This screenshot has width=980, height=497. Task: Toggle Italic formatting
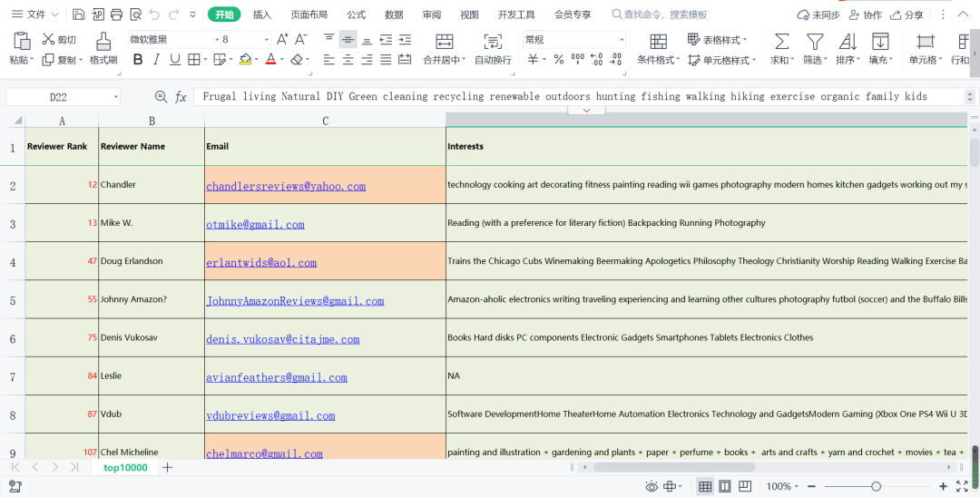156,60
